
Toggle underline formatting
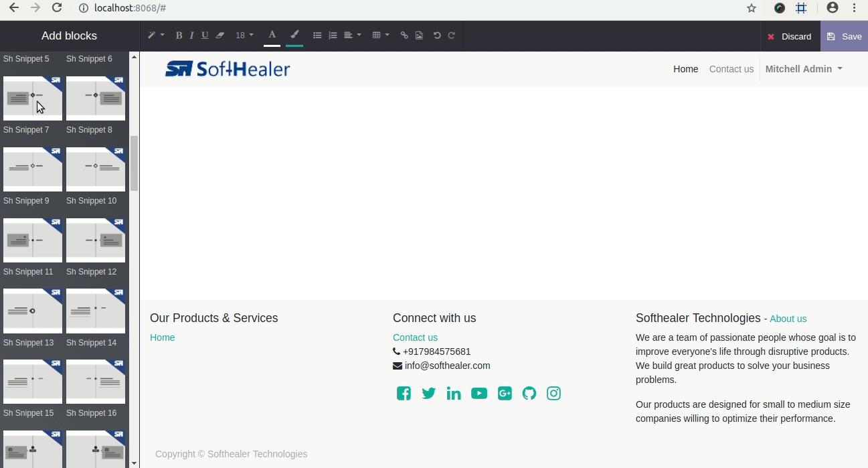coord(205,35)
